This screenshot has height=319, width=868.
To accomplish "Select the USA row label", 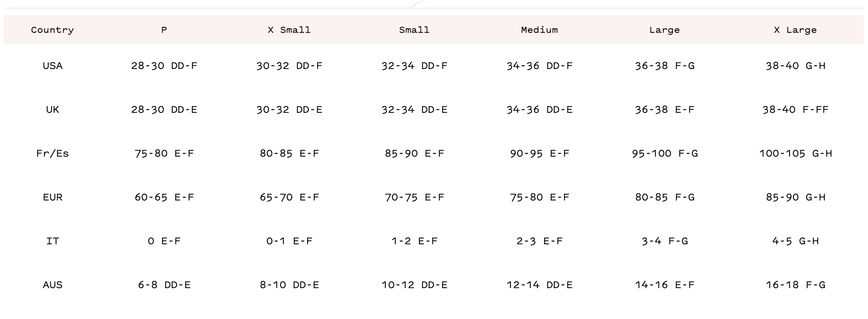I will pos(52,66).
